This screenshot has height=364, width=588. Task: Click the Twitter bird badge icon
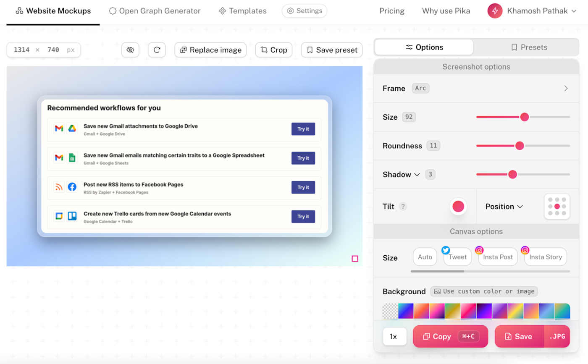[x=446, y=250]
